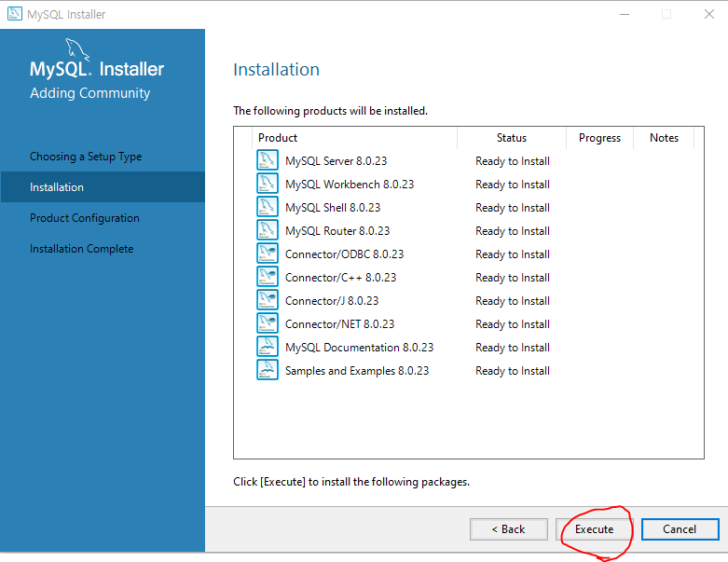
Task: Click the Adding Community subtitle
Action: click(90, 93)
